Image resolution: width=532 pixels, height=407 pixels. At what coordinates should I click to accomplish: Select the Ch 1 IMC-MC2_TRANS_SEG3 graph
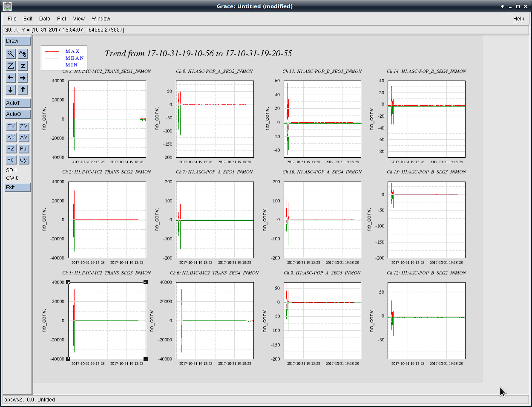107,320
